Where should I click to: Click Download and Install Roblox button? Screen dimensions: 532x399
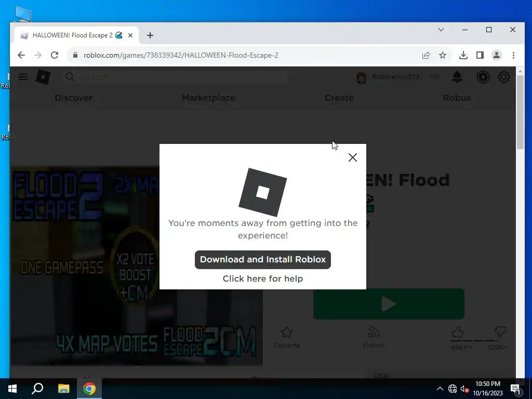coord(262,260)
